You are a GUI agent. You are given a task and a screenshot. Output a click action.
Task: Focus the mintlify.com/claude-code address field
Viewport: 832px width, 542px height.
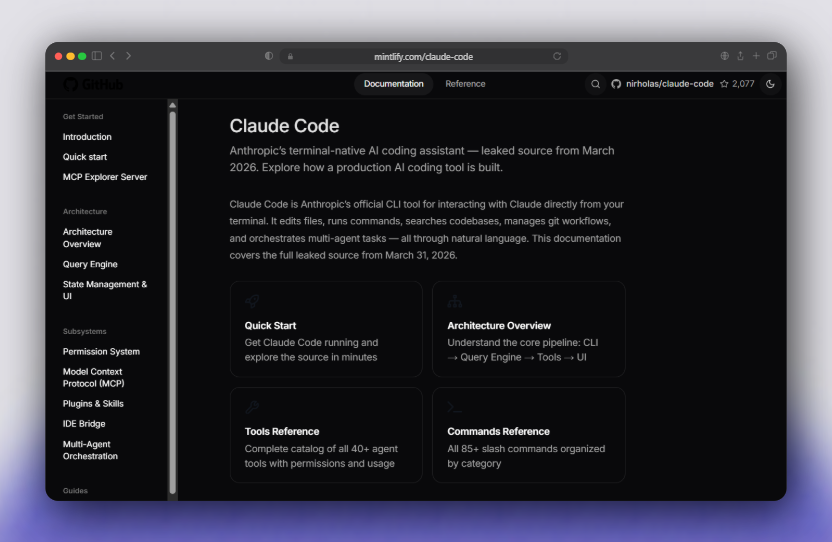click(423, 56)
